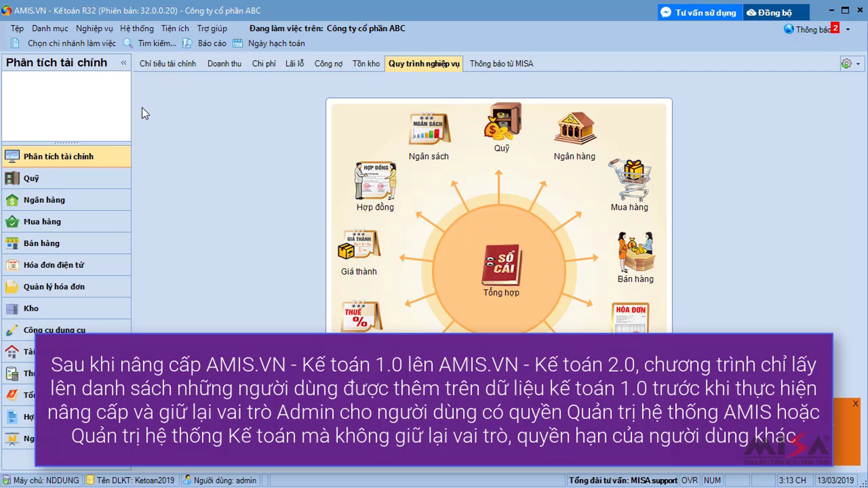
Task: Click the Ngày hạch toán calendar toolbar item
Action: point(269,43)
